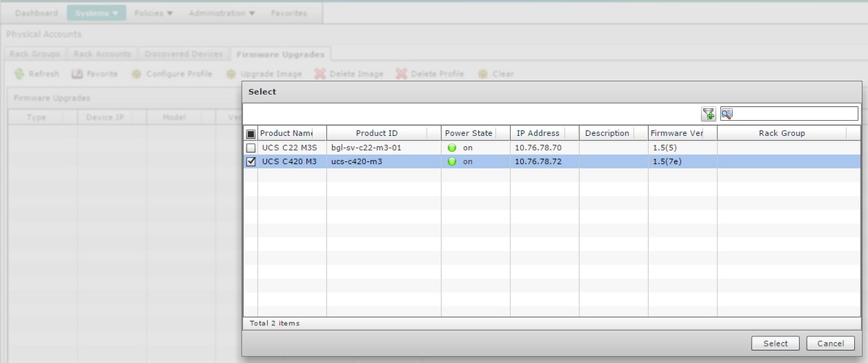Click the Configure Profile gear icon
The height and width of the screenshot is (363, 868).
pos(136,74)
